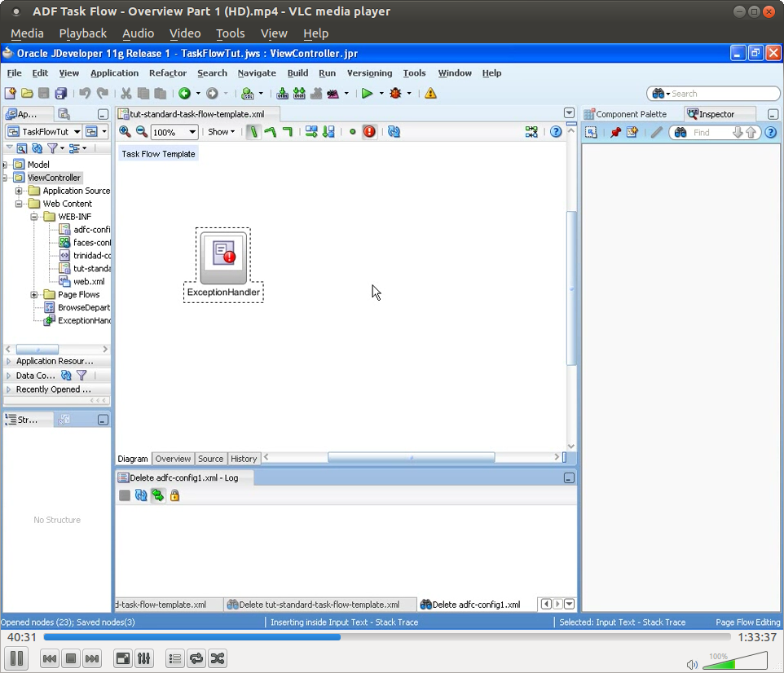Activate the Zoom In magnifier on the diagram toolbar
Image resolution: width=784 pixels, height=673 pixels.
(x=124, y=131)
